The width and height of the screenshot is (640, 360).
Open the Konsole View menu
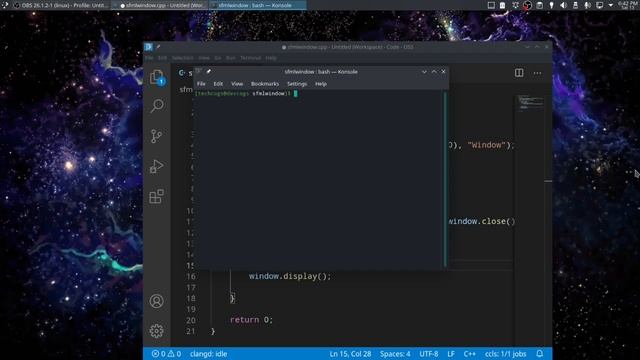tap(237, 84)
